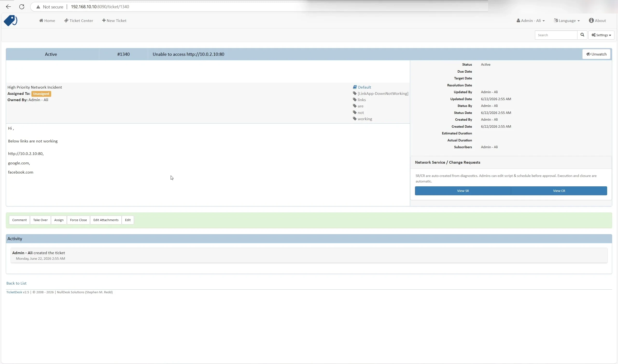618x364 pixels.
Task: Click the browser address bar URL
Action: (100, 7)
